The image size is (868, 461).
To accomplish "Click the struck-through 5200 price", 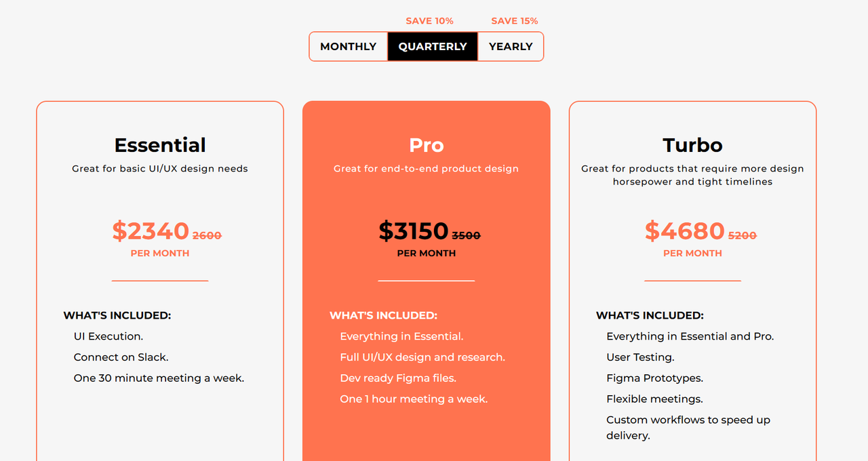I will (x=743, y=235).
